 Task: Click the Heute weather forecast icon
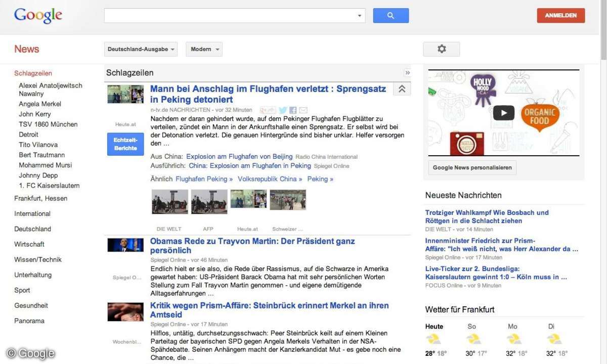433,339
